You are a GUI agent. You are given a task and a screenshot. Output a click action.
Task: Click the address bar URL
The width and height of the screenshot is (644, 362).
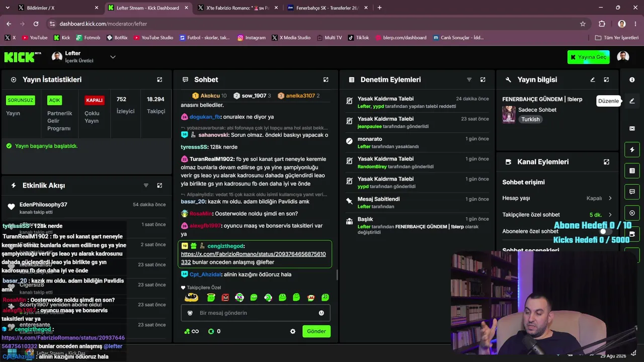[x=103, y=24]
